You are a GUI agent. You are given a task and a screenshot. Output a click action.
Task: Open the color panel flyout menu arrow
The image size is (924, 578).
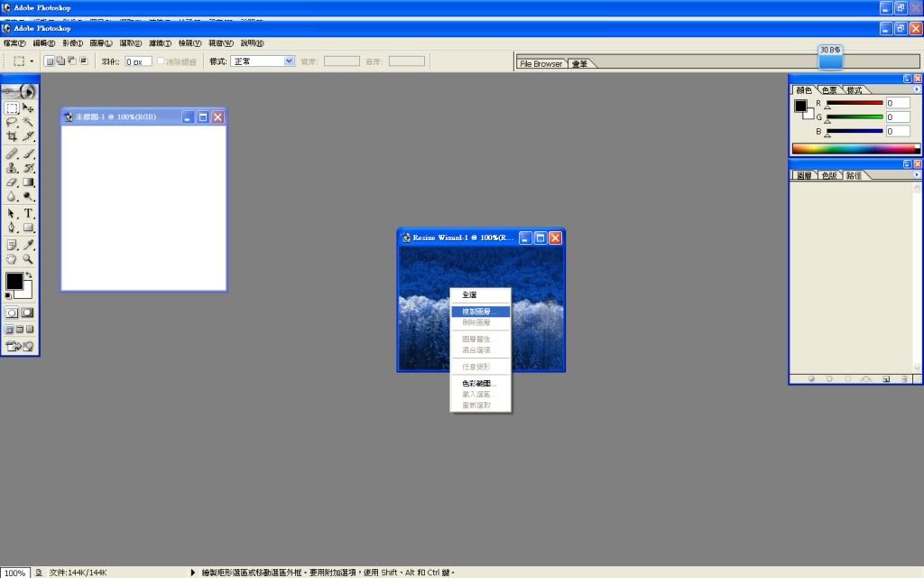coord(917,89)
